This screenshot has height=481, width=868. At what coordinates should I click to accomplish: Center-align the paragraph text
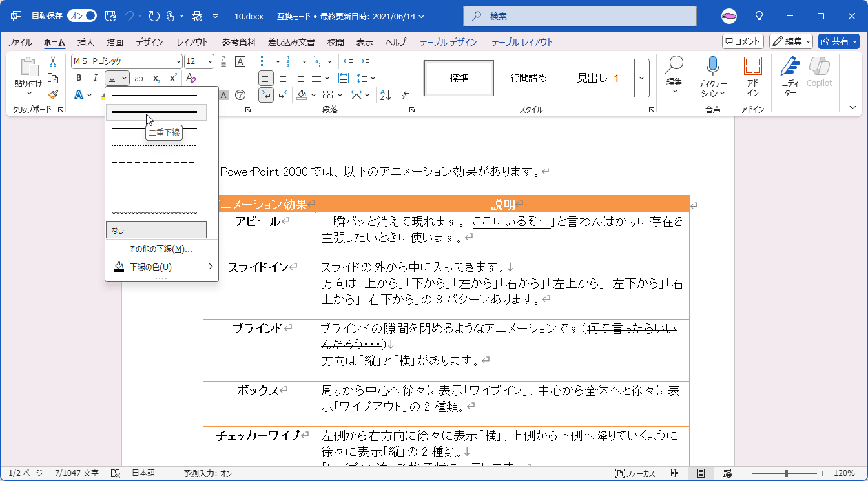coord(283,78)
